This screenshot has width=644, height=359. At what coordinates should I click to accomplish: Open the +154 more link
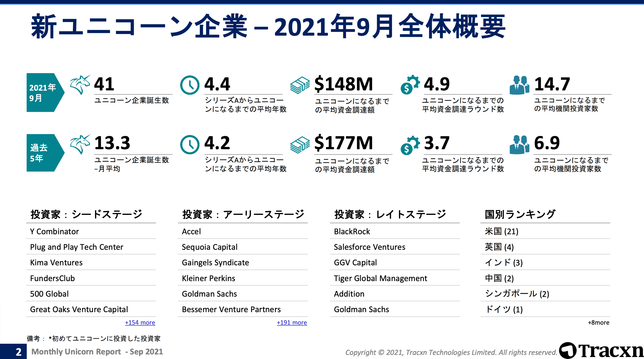pos(140,323)
